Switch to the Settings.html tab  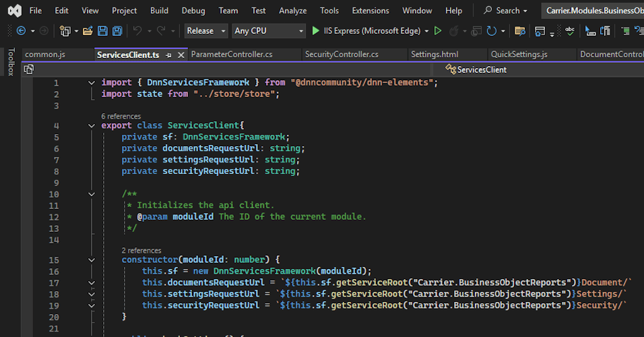(x=434, y=55)
